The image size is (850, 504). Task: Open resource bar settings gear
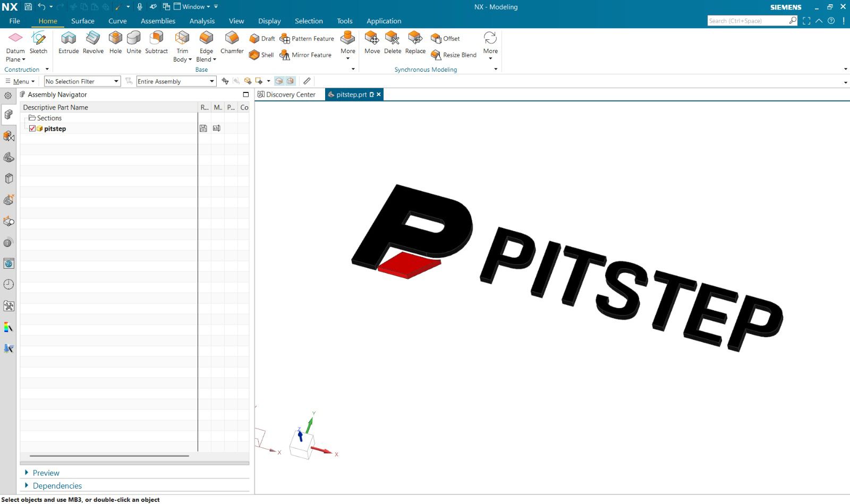pyautogui.click(x=8, y=96)
